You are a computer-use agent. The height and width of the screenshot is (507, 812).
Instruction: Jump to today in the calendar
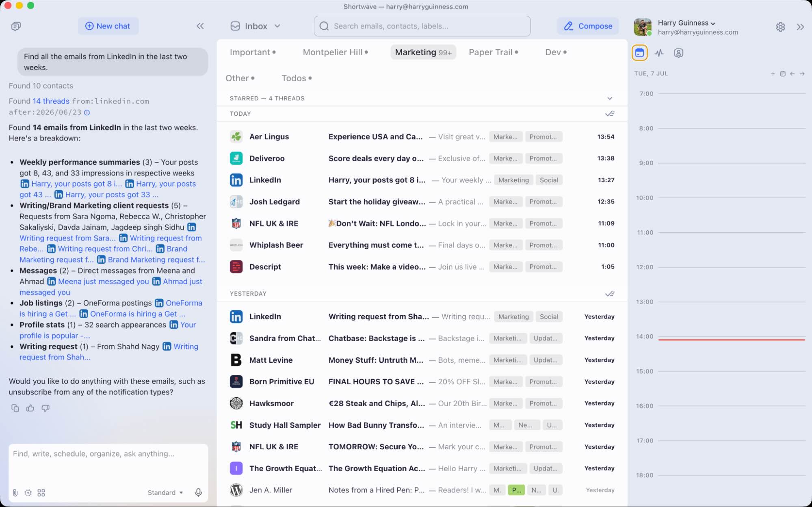[782, 74]
